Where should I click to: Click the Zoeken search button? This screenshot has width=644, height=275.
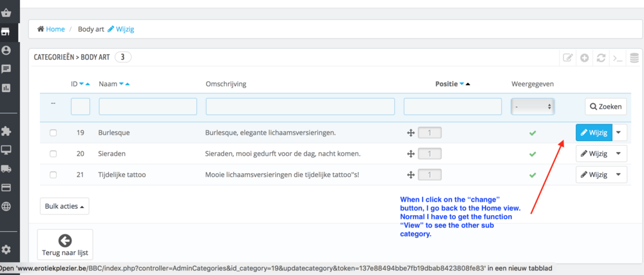click(606, 107)
